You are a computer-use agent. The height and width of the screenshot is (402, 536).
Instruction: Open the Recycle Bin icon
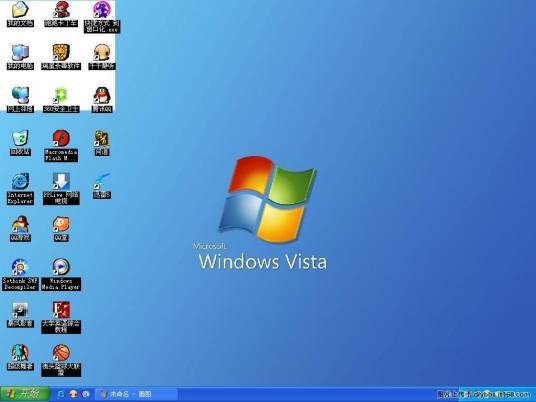(20, 143)
